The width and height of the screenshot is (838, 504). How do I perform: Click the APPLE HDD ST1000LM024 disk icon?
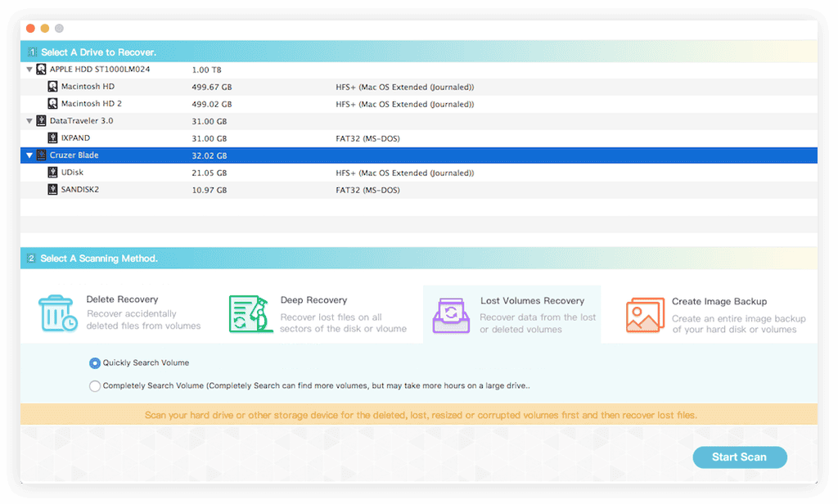click(41, 69)
